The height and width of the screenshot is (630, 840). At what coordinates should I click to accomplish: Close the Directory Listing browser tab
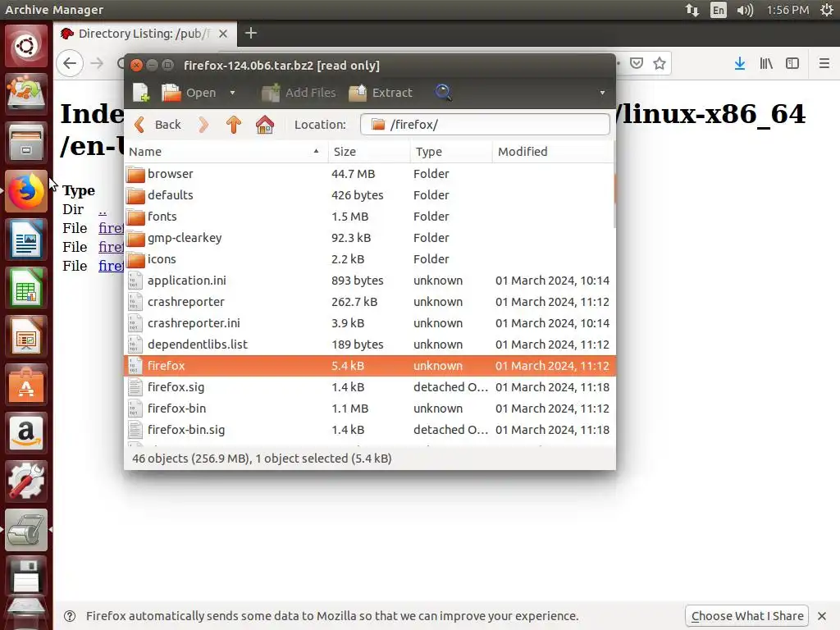click(x=223, y=34)
